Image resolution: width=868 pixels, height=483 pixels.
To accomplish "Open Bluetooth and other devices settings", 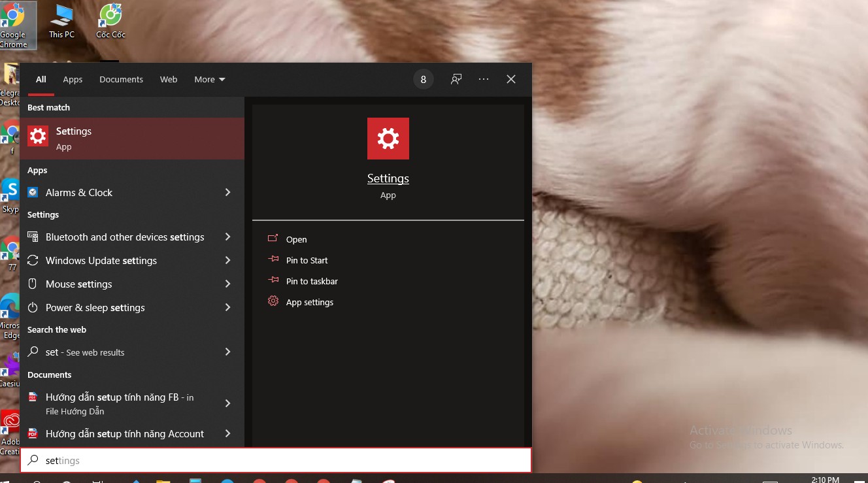I will click(132, 237).
